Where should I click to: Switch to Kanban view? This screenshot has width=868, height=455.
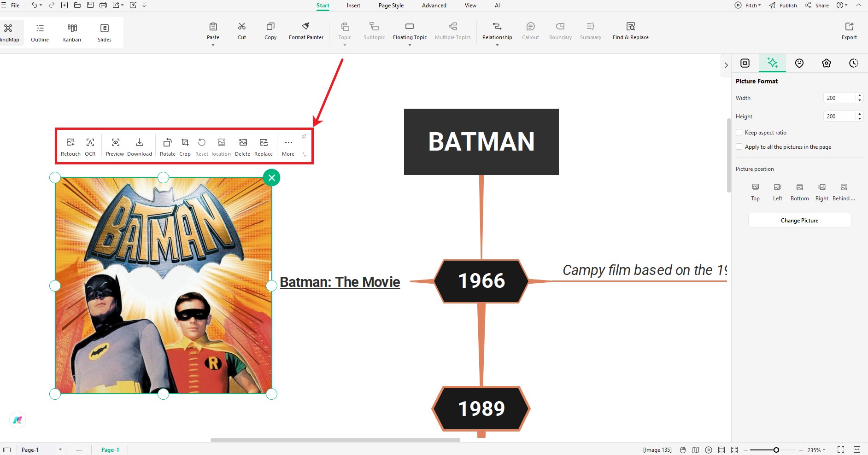coord(72,33)
